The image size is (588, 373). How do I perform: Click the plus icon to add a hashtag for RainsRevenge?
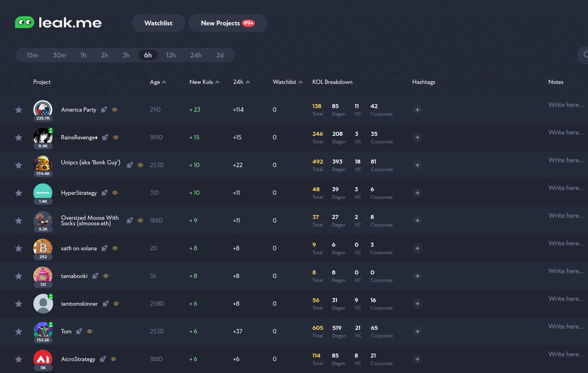click(x=417, y=137)
